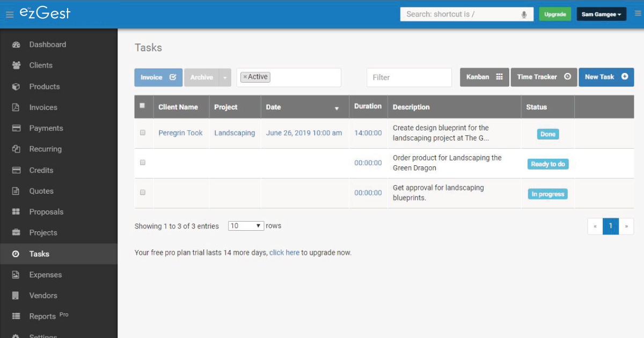The image size is (644, 338).
Task: Create a New Task
Action: pyautogui.click(x=606, y=77)
